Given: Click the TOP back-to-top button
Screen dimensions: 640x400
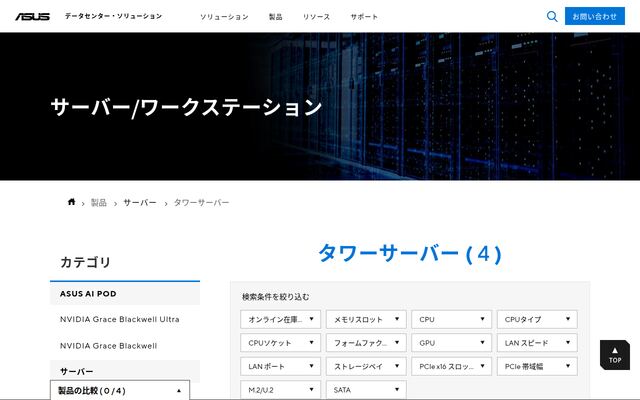Looking at the screenshot, I should (x=615, y=355).
